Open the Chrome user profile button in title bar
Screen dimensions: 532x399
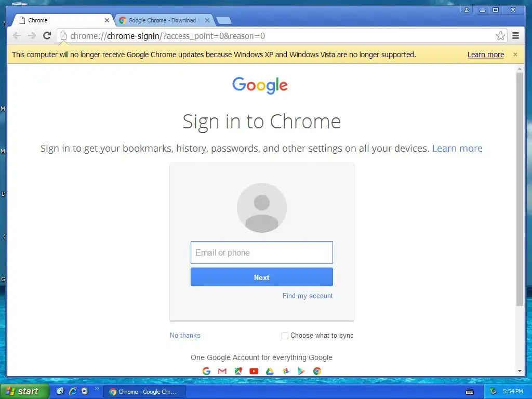467,10
